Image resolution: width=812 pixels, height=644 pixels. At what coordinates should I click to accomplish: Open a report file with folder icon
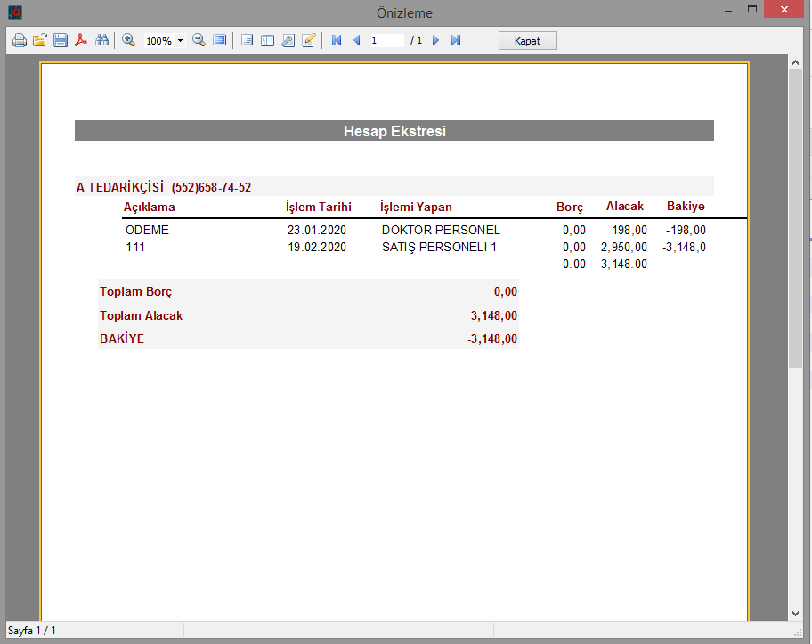click(39, 40)
